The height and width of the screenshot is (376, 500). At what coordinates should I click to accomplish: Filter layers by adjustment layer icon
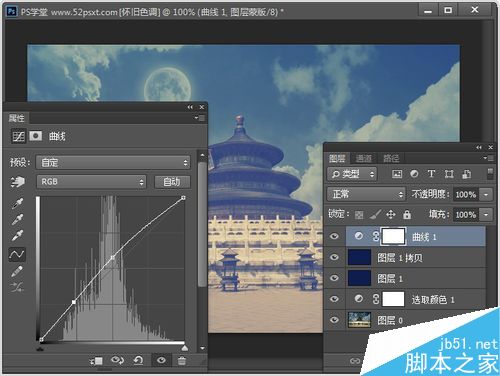tap(414, 174)
